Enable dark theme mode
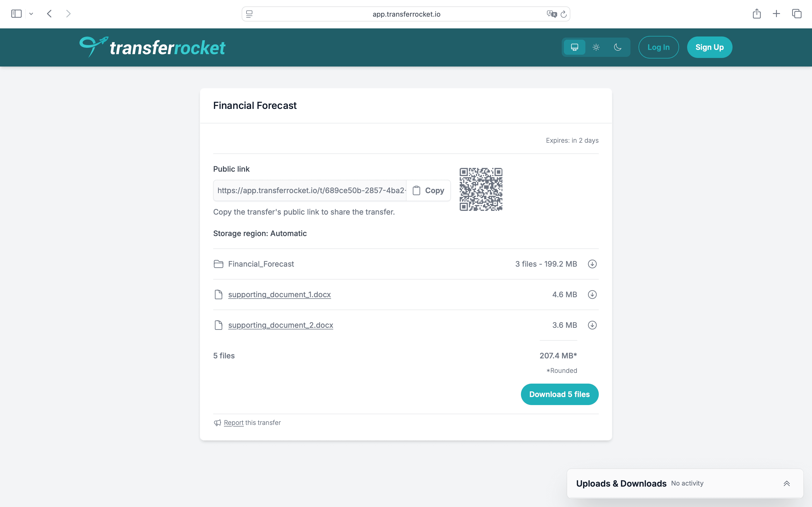This screenshot has height=507, width=812. [618, 47]
